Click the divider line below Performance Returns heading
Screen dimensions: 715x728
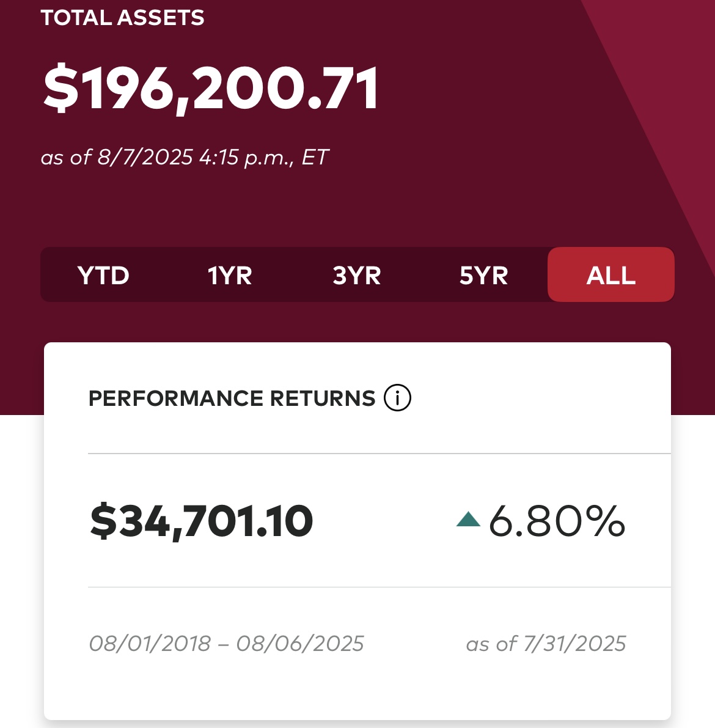[379, 454]
